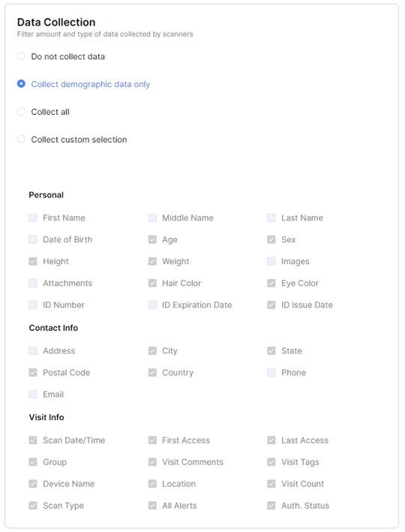Check the Phone checkbox
The height and width of the screenshot is (532, 405).
[x=271, y=372]
